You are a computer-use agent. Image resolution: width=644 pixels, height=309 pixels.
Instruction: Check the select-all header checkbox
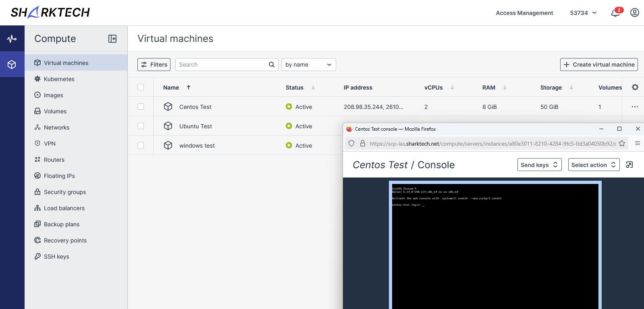[141, 88]
